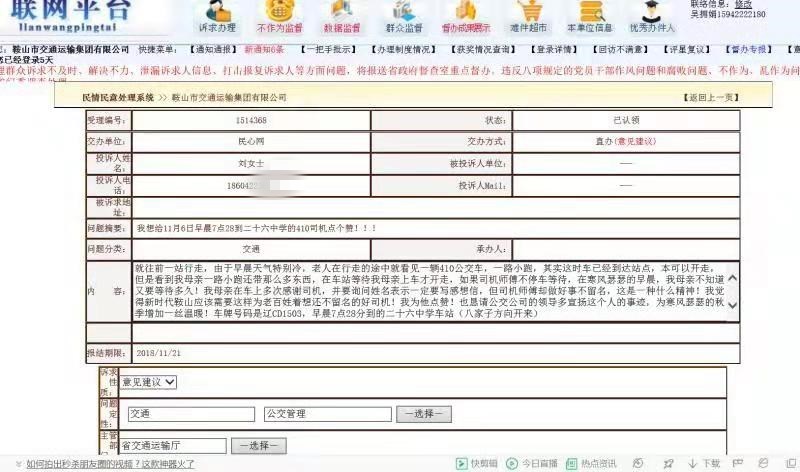Click the 快剪辑 icon in status bar

click(477, 464)
